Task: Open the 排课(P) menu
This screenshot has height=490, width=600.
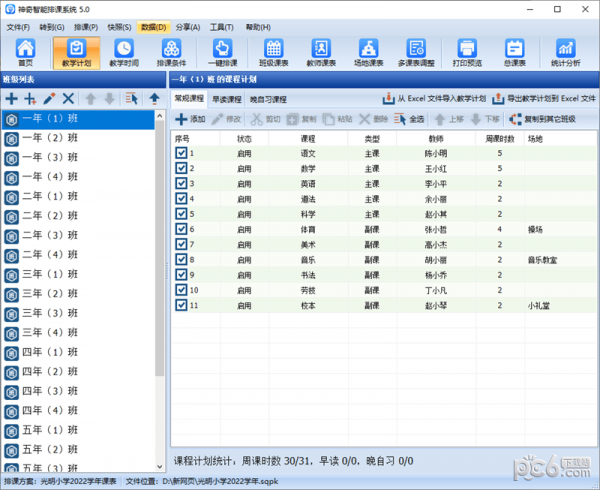Action: tap(86, 27)
